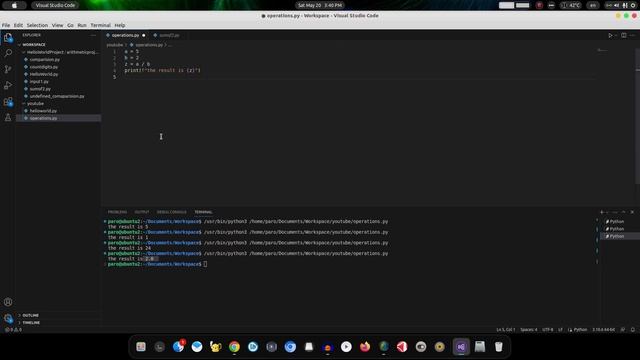This screenshot has height=360, width=640.
Task: Open input1.py in the explorer
Action: point(58,82)
